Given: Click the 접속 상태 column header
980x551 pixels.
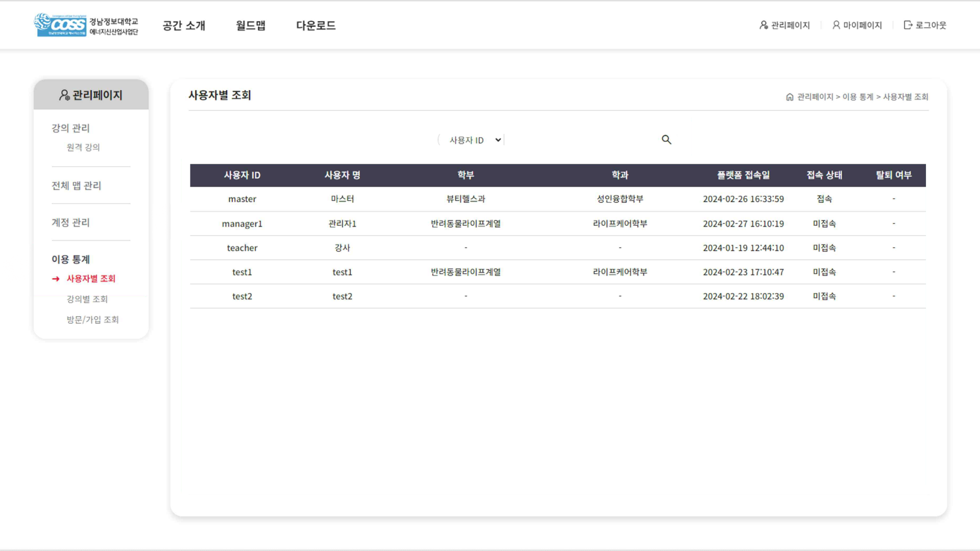Looking at the screenshot, I should pyautogui.click(x=824, y=175).
